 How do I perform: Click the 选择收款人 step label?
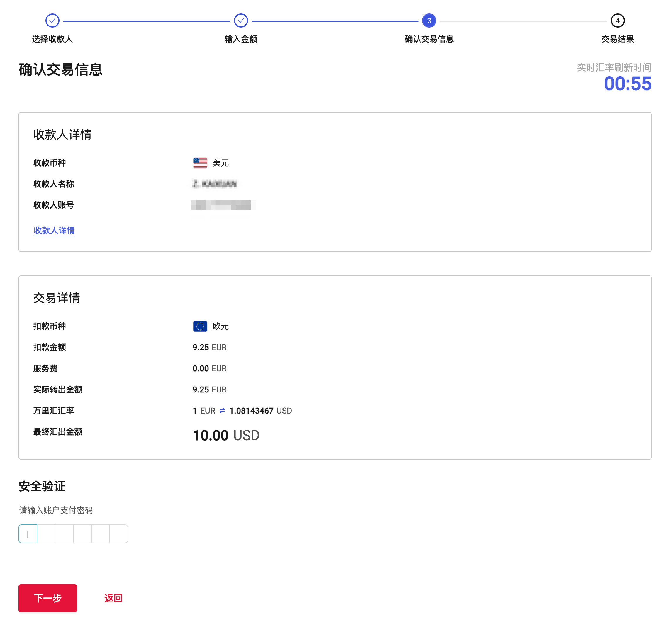tap(52, 39)
